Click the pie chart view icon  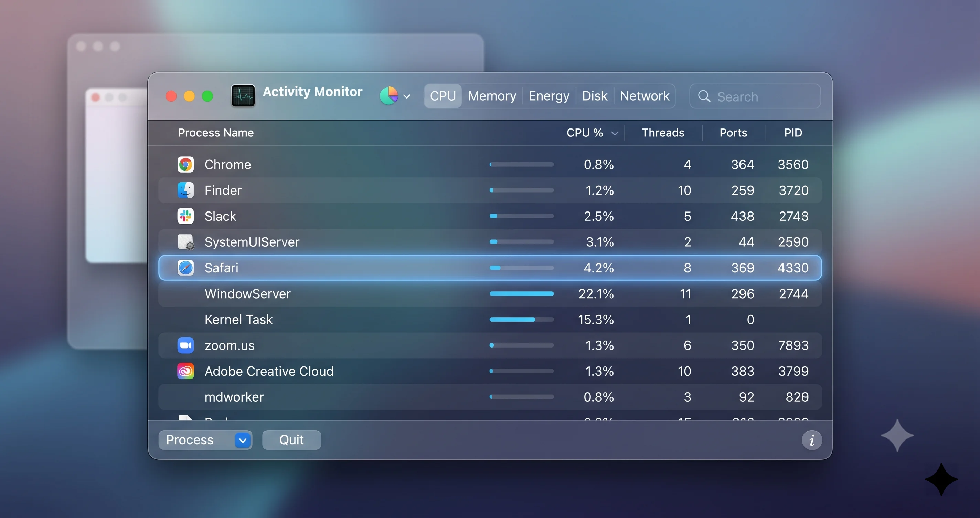(389, 96)
